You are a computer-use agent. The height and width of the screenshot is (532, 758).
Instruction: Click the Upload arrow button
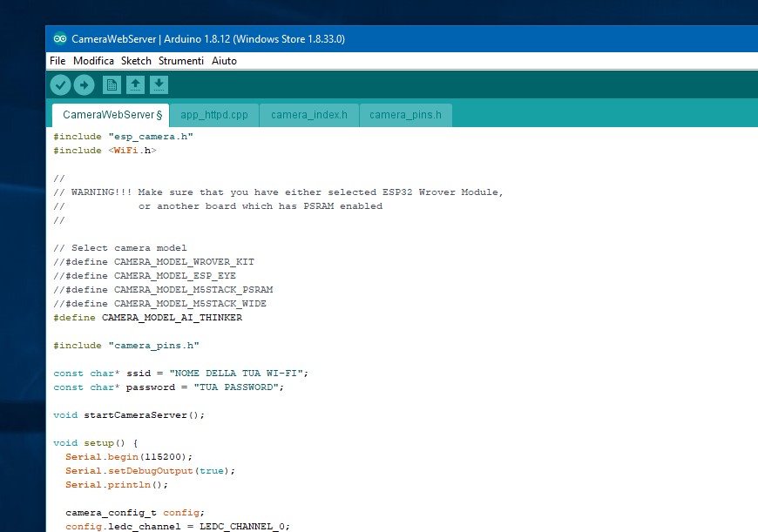pyautogui.click(x=85, y=85)
